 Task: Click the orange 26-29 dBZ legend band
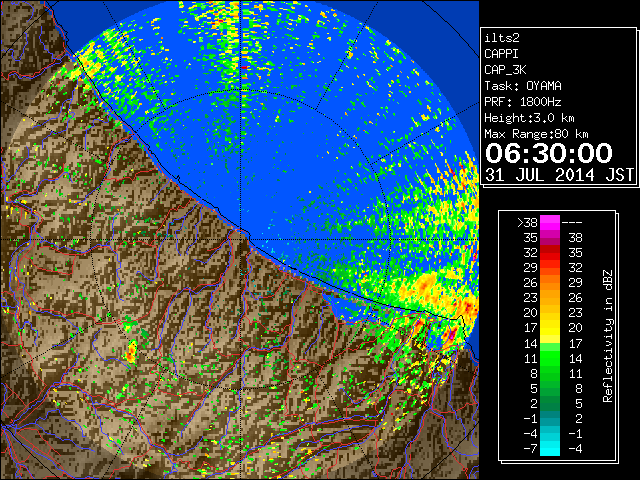coord(550,282)
